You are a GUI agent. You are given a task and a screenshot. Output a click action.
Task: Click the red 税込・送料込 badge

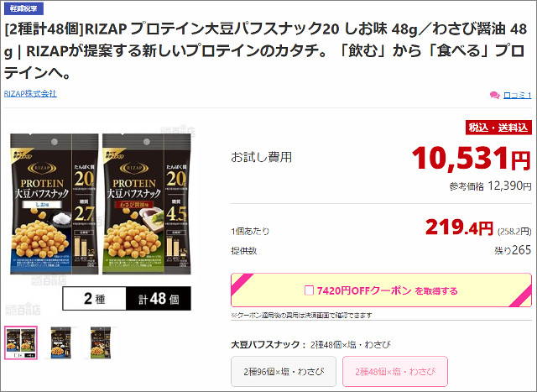(498, 128)
